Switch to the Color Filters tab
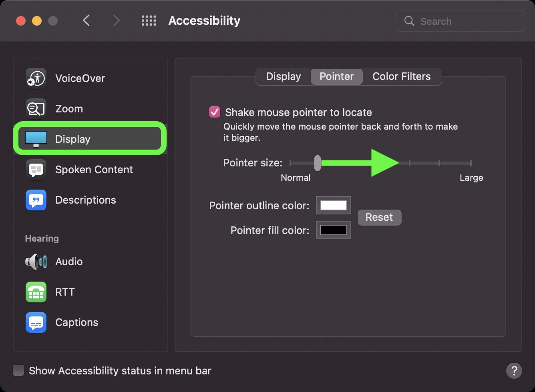Viewport: 535px width, 392px height. (x=401, y=76)
